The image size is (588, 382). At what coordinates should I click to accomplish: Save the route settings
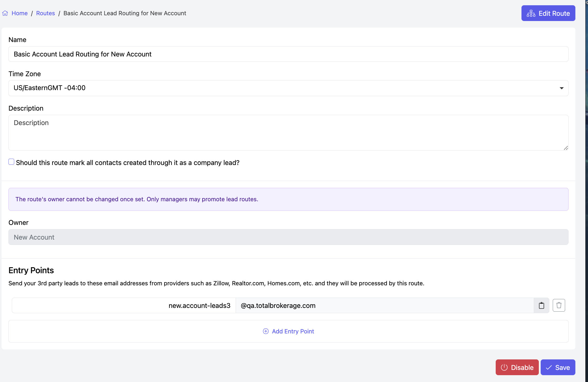(558, 367)
